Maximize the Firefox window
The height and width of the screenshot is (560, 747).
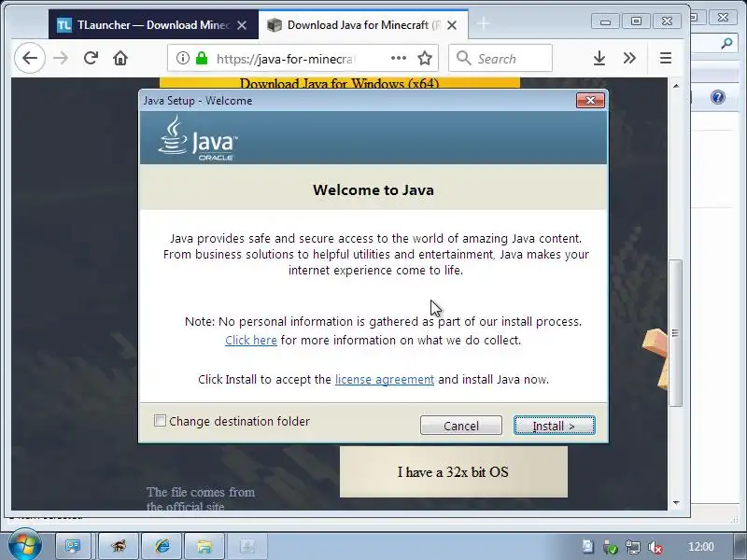636,21
